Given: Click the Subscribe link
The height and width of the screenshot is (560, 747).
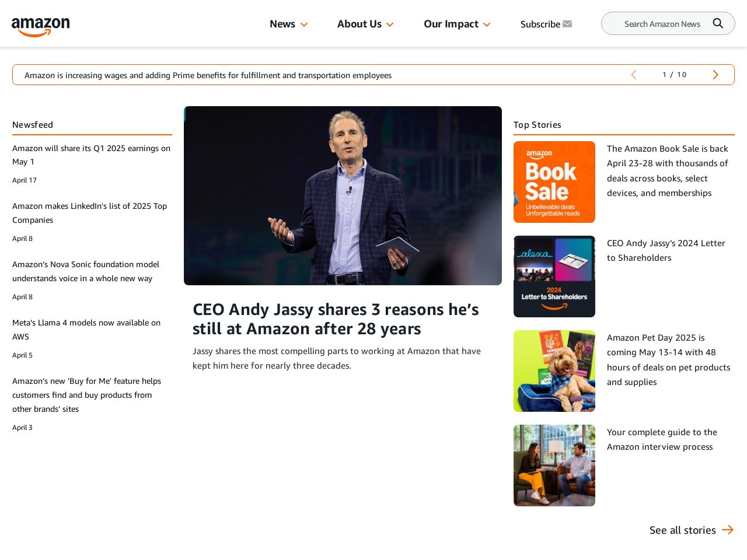Looking at the screenshot, I should (540, 24).
